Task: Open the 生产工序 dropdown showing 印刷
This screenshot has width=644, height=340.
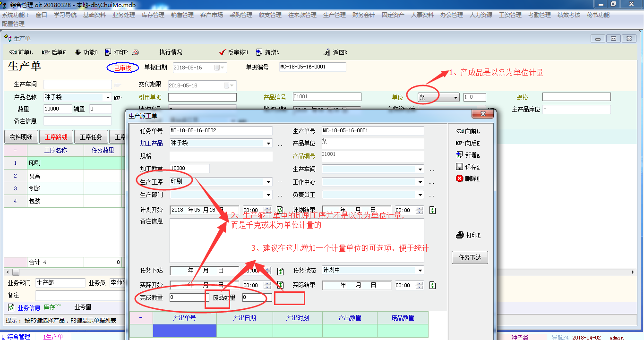Action: tap(269, 182)
